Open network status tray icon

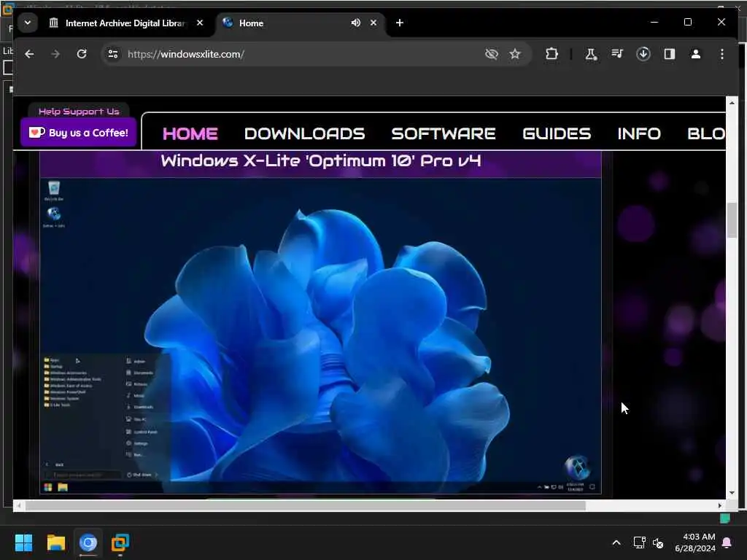[x=639, y=542]
